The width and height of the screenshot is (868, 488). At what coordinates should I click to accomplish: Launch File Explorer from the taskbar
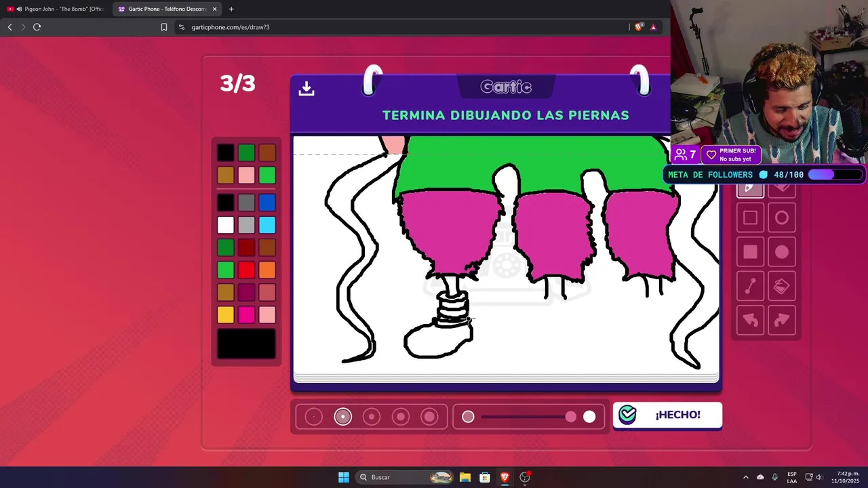click(465, 477)
